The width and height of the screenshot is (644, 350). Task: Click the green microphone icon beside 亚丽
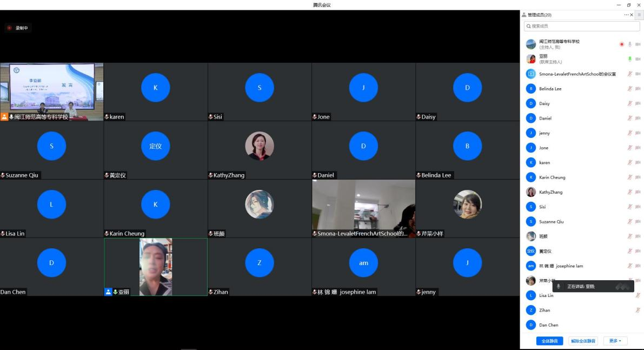point(630,59)
